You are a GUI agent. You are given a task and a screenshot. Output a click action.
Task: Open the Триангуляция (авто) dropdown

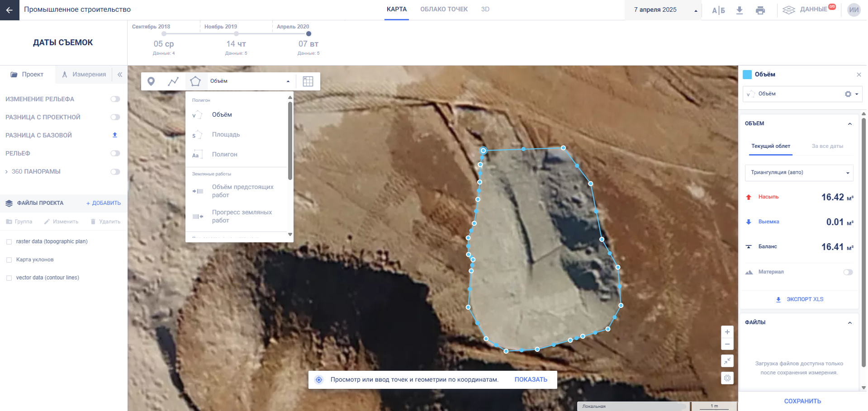click(799, 173)
